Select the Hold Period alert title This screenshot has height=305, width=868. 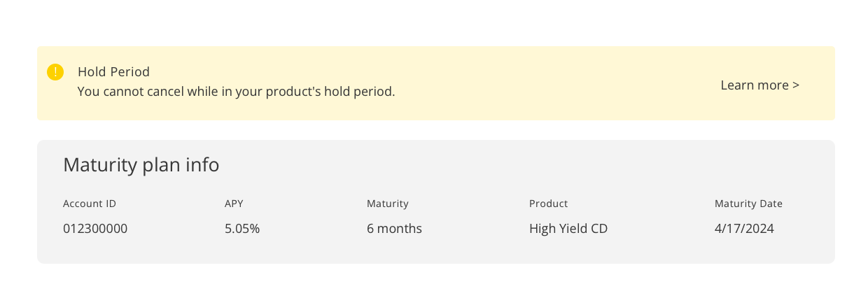[113, 72]
